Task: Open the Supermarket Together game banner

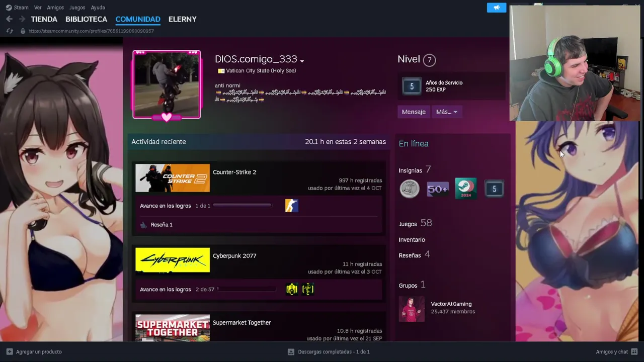Action: click(173, 328)
